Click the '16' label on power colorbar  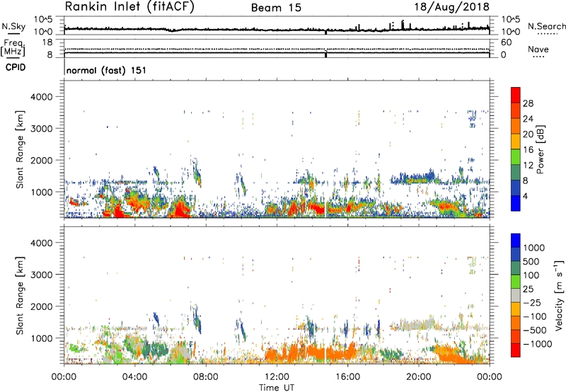pyautogui.click(x=528, y=150)
